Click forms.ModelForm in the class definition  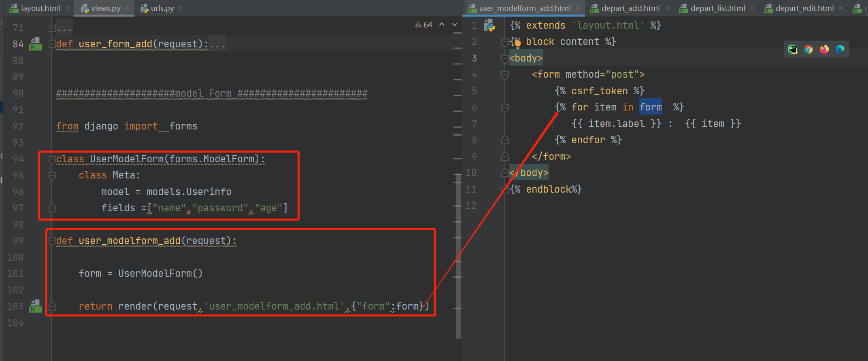click(x=212, y=159)
